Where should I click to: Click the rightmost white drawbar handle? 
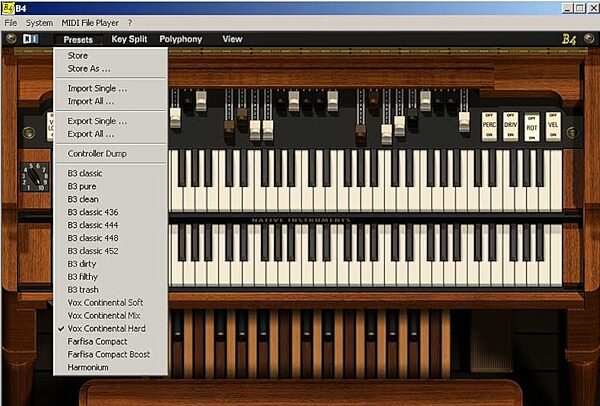pos(464,121)
